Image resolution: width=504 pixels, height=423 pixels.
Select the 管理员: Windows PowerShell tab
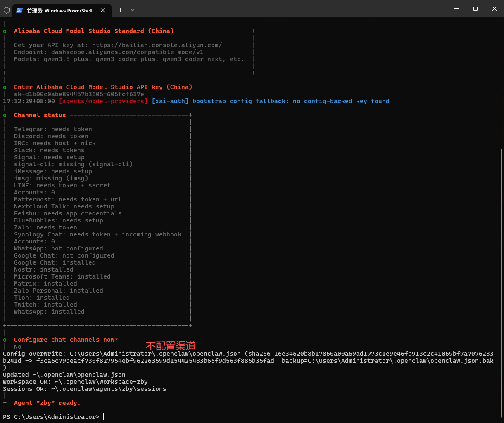pos(62,10)
